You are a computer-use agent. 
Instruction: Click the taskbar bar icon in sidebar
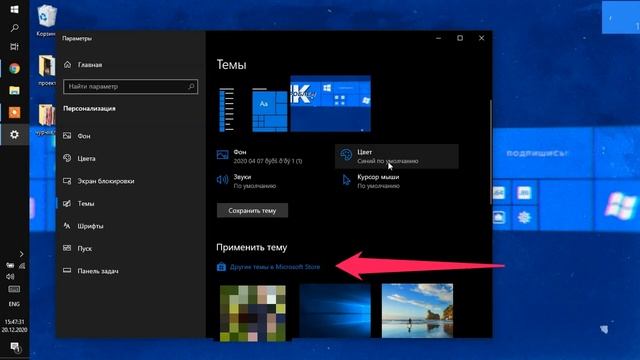point(67,270)
